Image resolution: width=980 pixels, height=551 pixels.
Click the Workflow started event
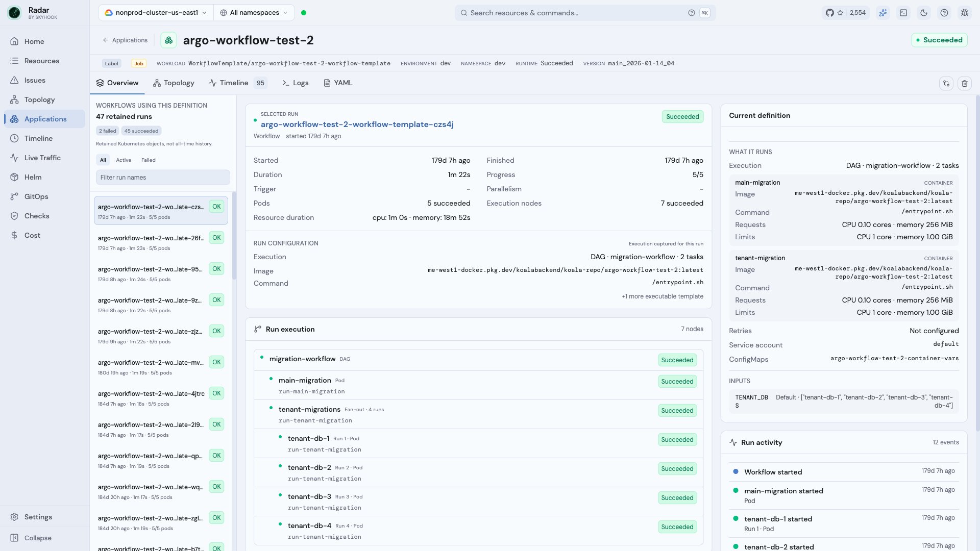844,472
